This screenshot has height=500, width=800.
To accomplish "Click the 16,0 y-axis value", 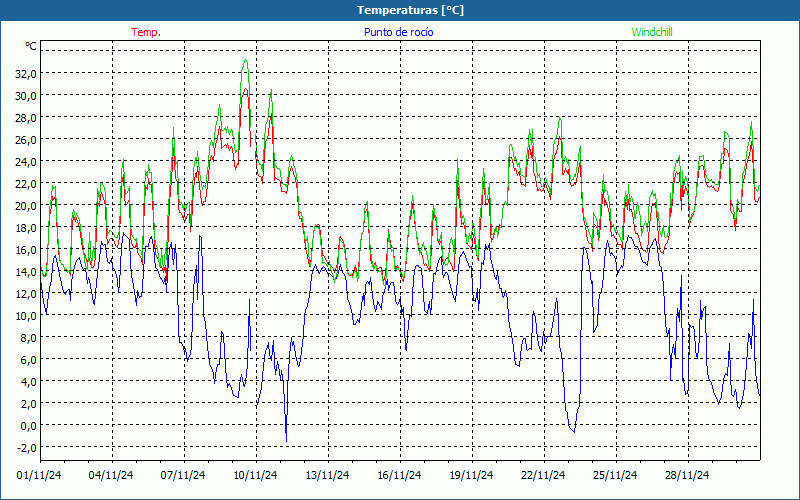I will coord(26,249).
